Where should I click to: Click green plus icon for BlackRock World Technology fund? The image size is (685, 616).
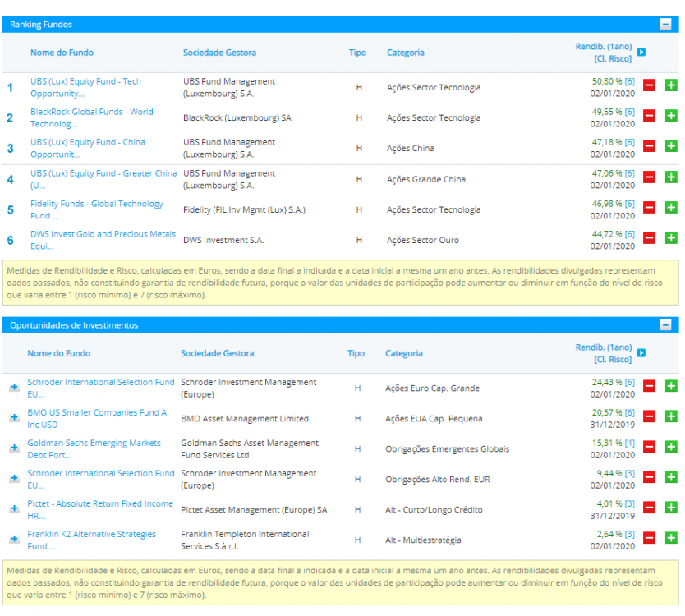tap(671, 117)
